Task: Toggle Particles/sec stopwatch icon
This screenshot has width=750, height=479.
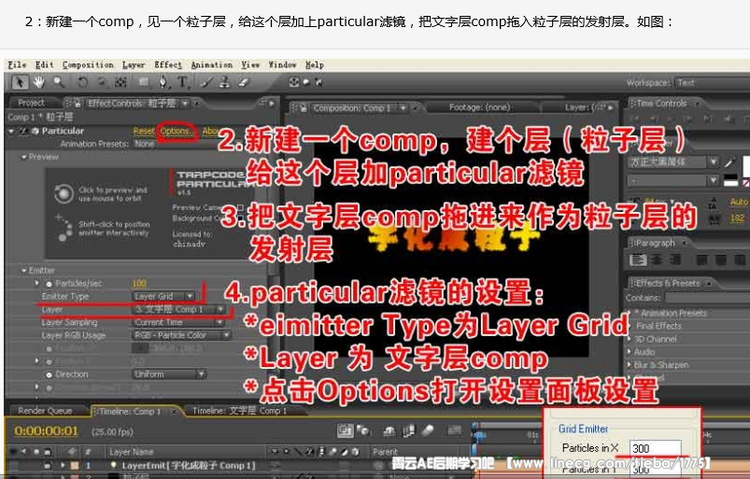Action: tap(48, 284)
